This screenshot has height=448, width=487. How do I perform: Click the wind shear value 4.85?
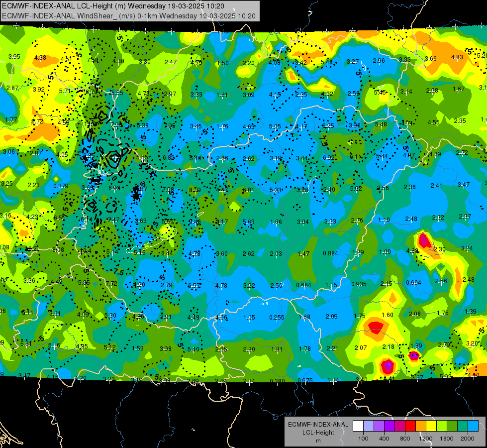click(82, 346)
